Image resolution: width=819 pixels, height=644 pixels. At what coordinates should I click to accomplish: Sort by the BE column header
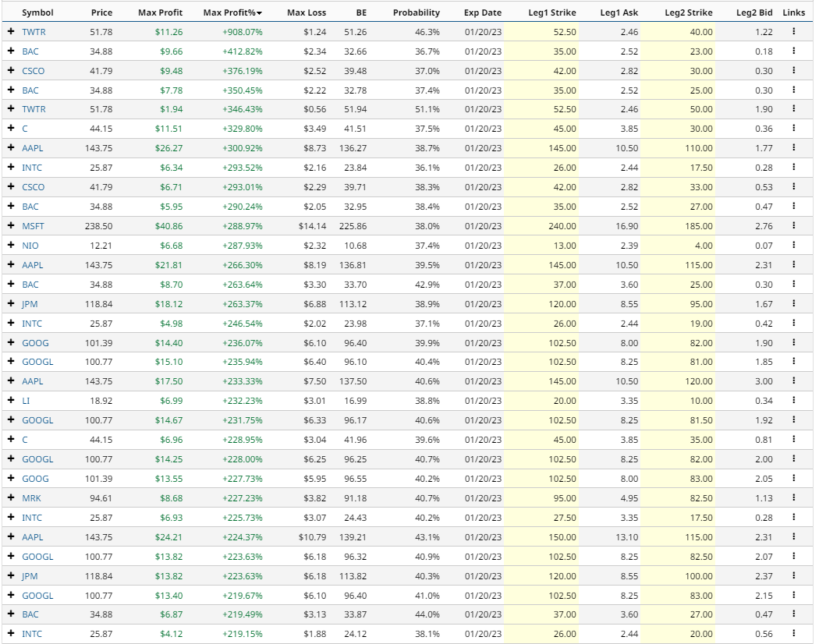361,12
